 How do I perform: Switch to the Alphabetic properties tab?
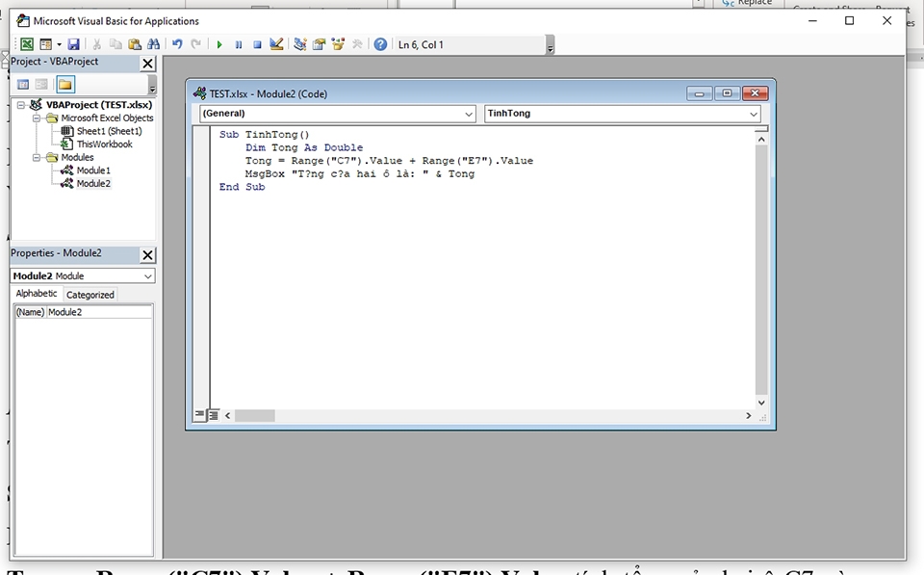37,294
